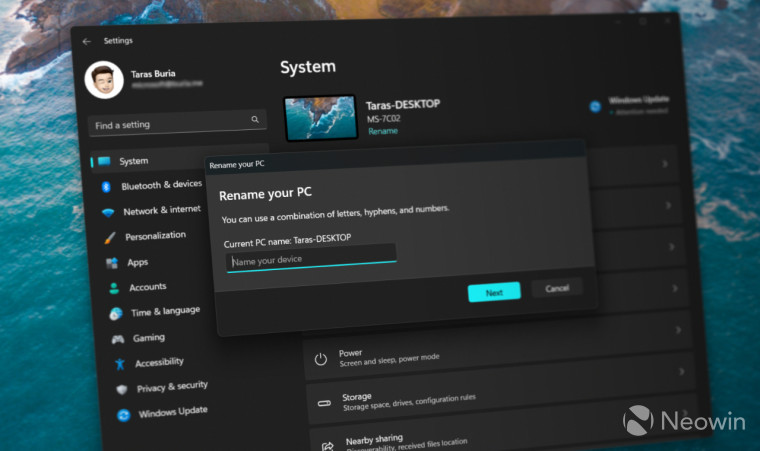
Task: Click the Power icon
Action: [x=320, y=359]
